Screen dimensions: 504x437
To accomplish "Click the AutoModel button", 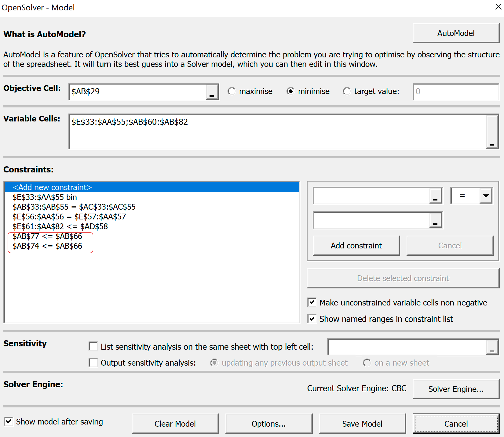I will [456, 33].
